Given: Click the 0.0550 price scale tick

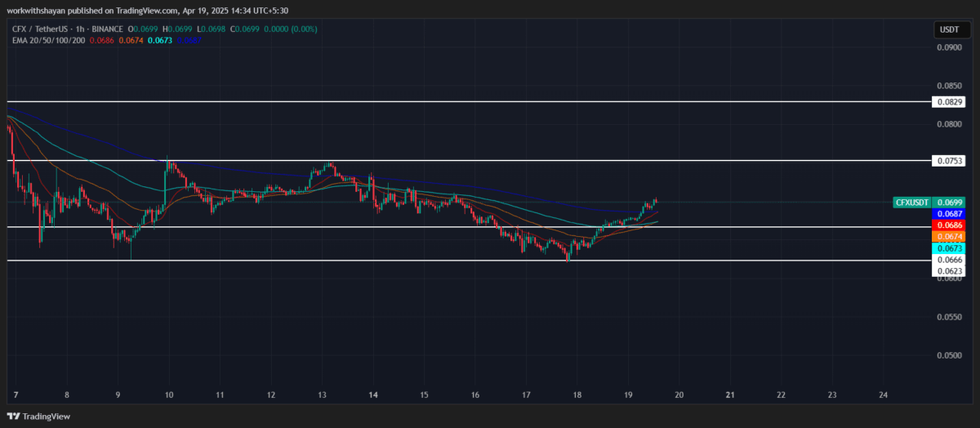Looking at the screenshot, I should pos(949,317).
